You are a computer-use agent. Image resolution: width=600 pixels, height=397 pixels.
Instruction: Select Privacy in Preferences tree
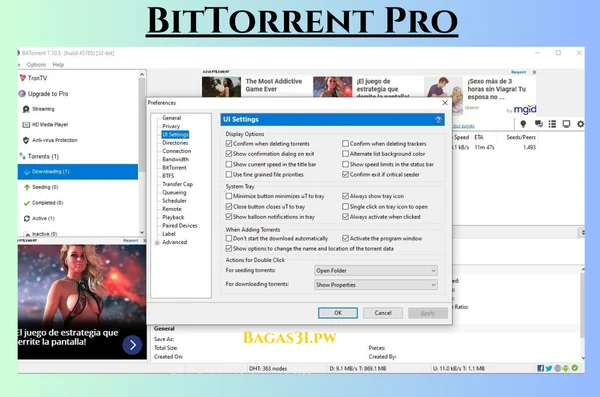point(171,126)
